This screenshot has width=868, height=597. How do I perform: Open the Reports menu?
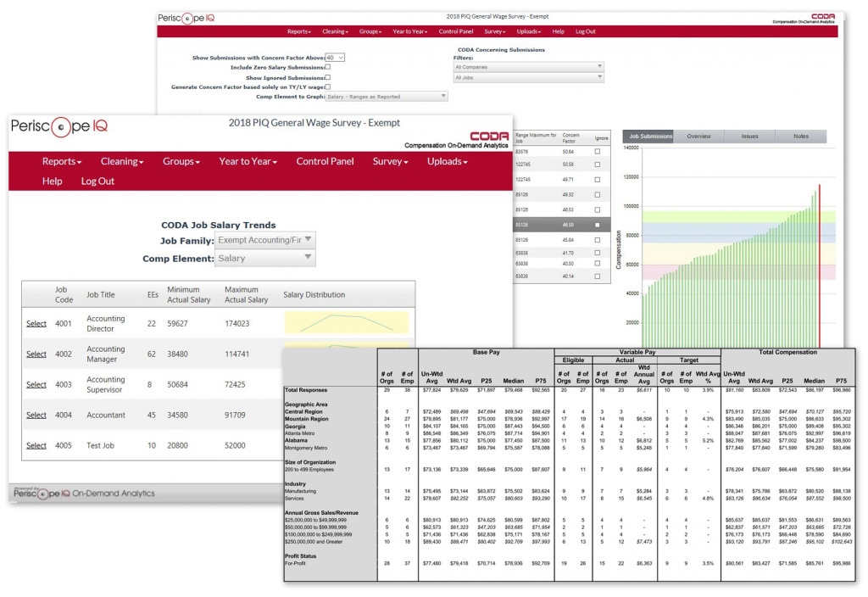(x=61, y=161)
